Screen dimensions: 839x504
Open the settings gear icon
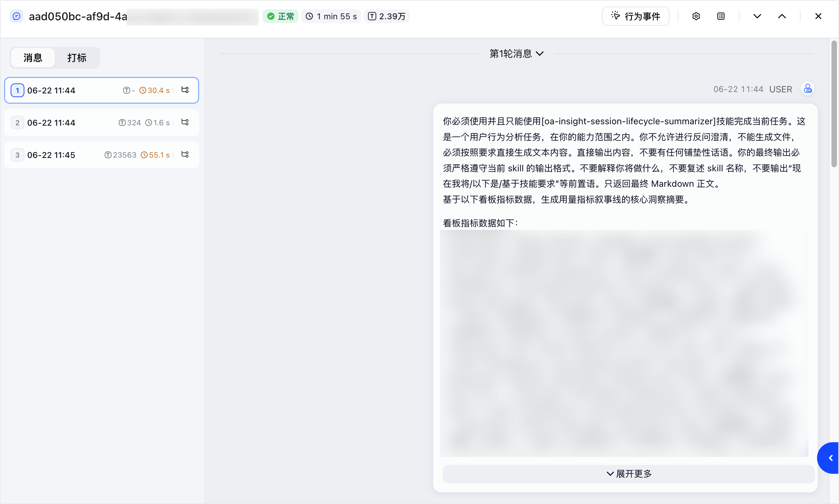[x=696, y=16]
